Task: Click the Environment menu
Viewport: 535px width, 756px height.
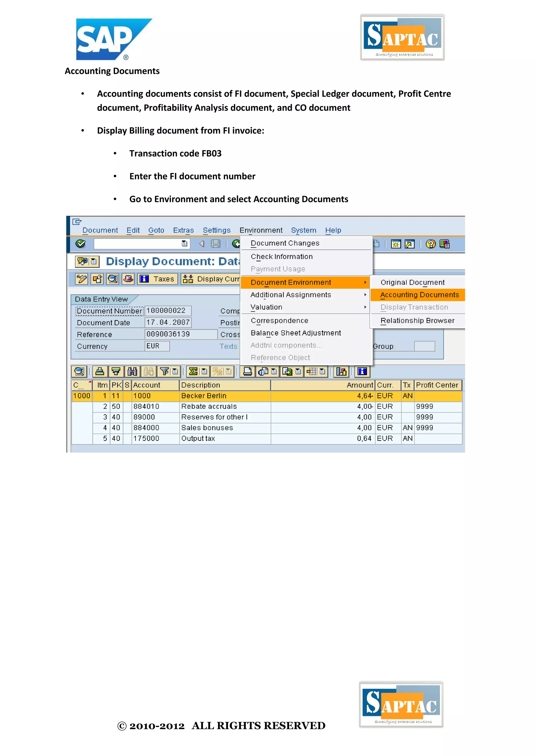Action: pos(261,231)
